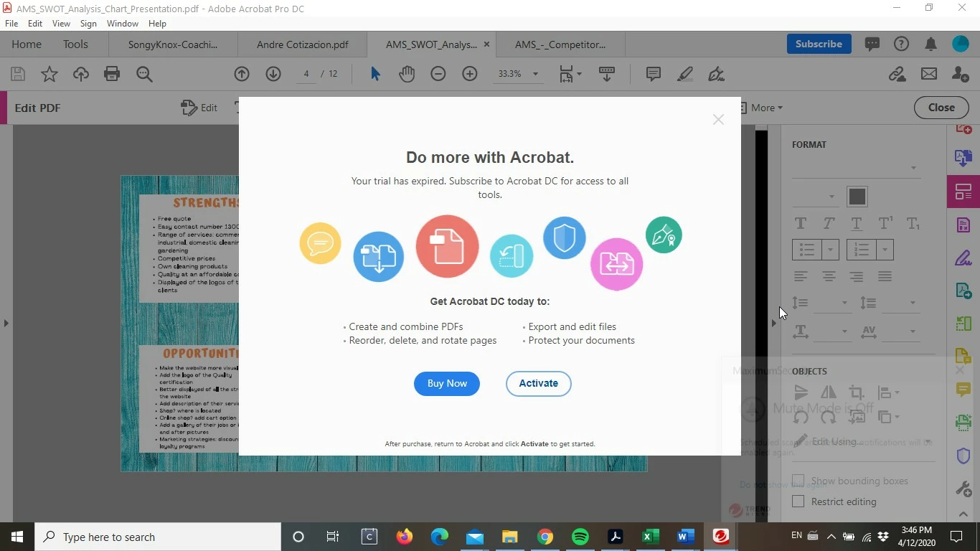Choose the selection arrow tool
Viewport: 980px width, 551px height.
(375, 74)
